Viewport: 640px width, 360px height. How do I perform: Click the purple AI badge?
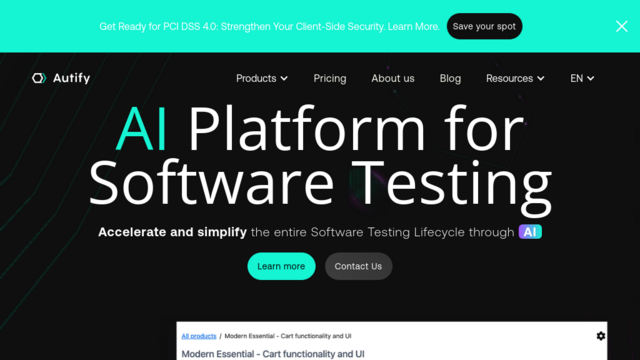point(530,232)
